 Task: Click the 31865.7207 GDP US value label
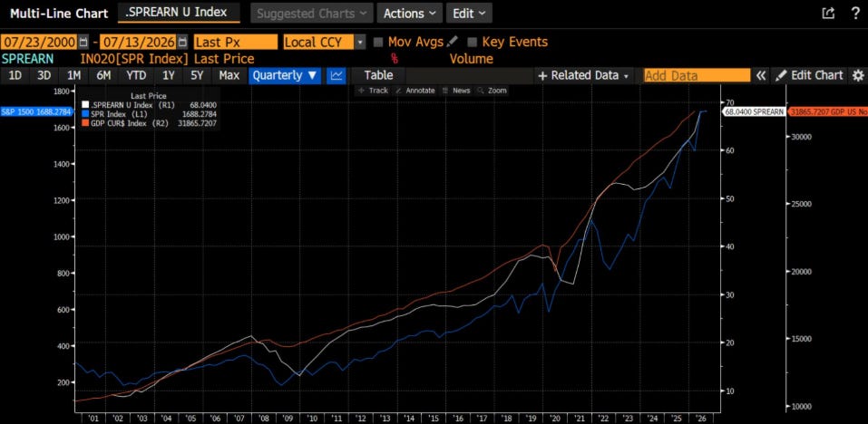click(827, 111)
